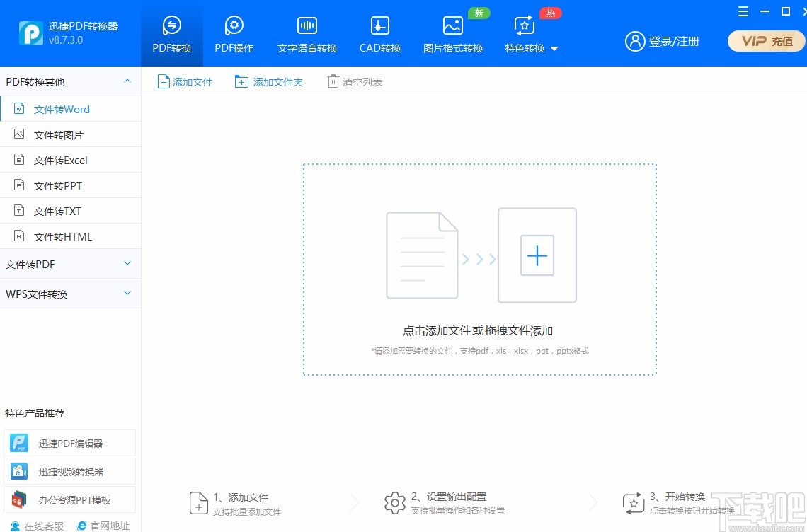Click the 迅捷PDF转换器 app logo
807x532 pixels.
tap(31, 33)
